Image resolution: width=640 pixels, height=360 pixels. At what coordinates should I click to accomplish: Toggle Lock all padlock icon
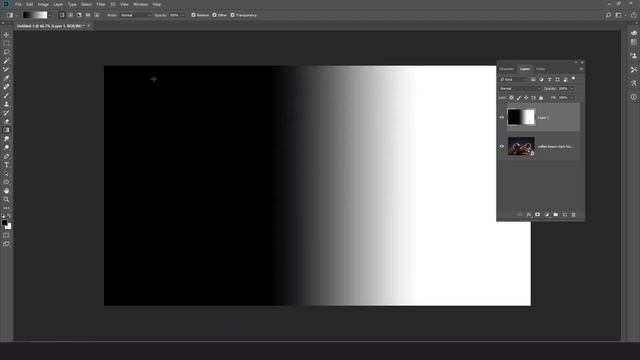click(x=541, y=98)
